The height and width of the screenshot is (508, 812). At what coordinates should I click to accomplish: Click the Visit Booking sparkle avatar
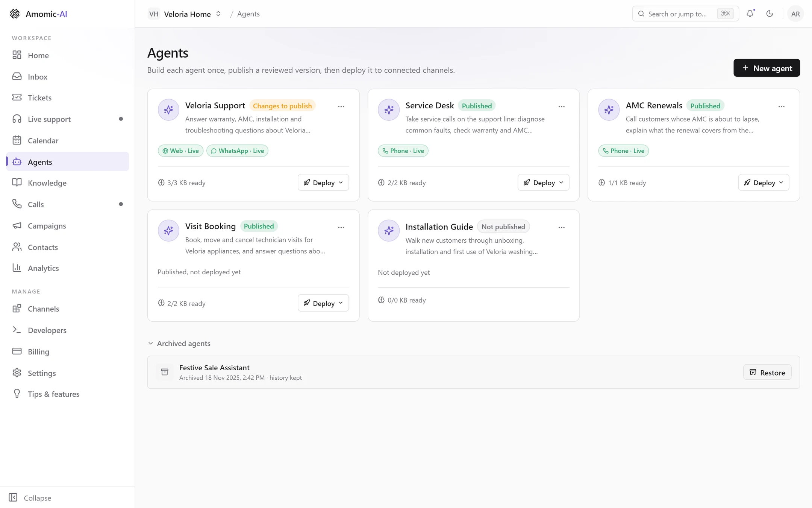click(168, 231)
